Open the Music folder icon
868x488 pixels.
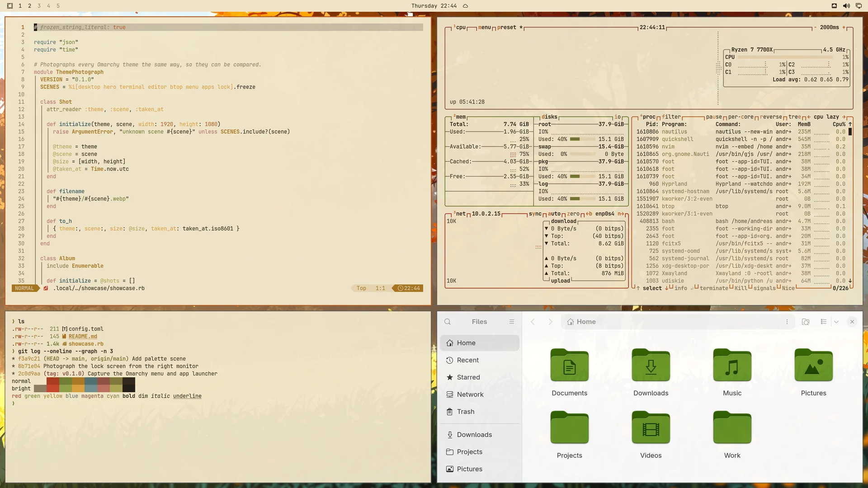tap(732, 365)
